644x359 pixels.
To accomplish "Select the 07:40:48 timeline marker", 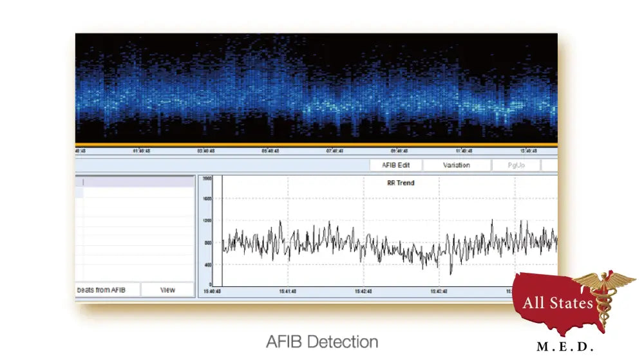I will click(335, 151).
